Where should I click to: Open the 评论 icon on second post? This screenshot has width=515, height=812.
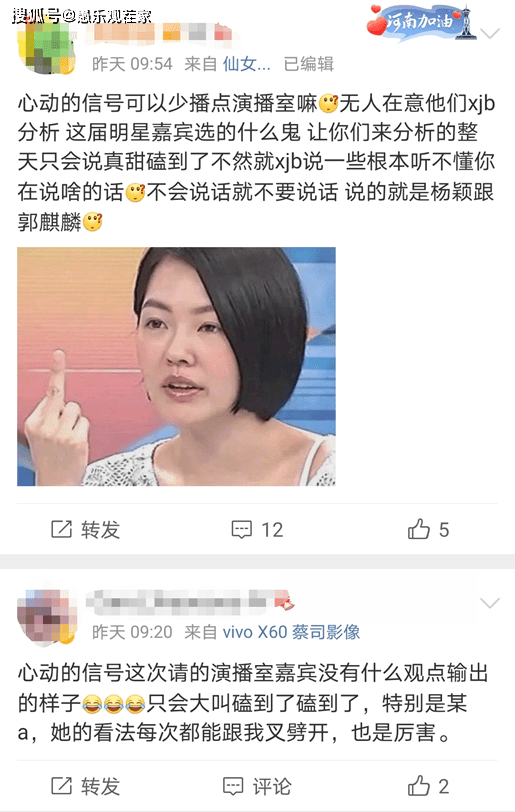click(233, 786)
